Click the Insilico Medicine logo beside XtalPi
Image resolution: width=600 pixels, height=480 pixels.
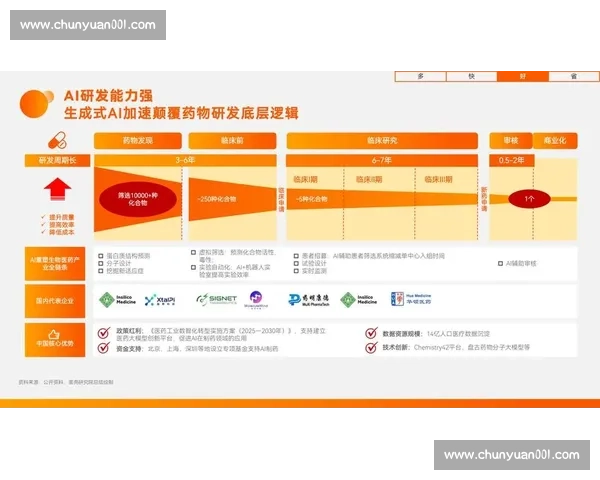click(x=117, y=300)
